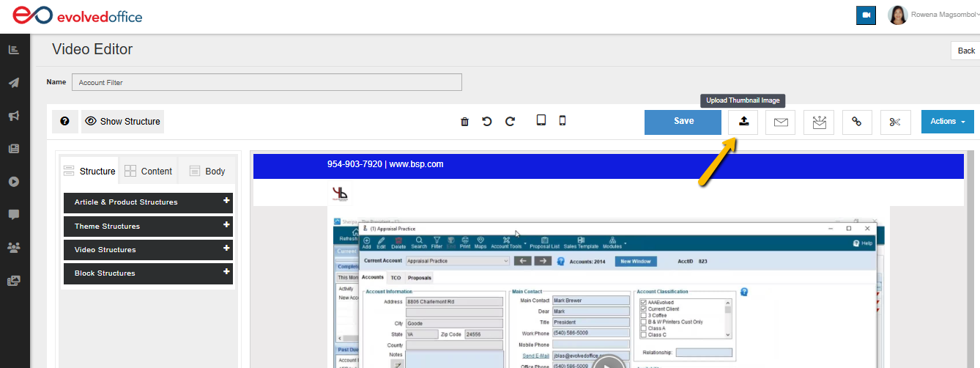Switch to the Body tab
Screen dimensions: 980x368
[x=207, y=171]
